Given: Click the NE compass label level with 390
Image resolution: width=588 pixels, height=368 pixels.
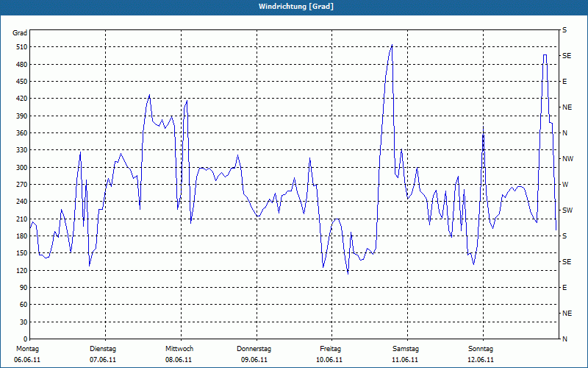Looking at the screenshot, I should click(567, 107).
